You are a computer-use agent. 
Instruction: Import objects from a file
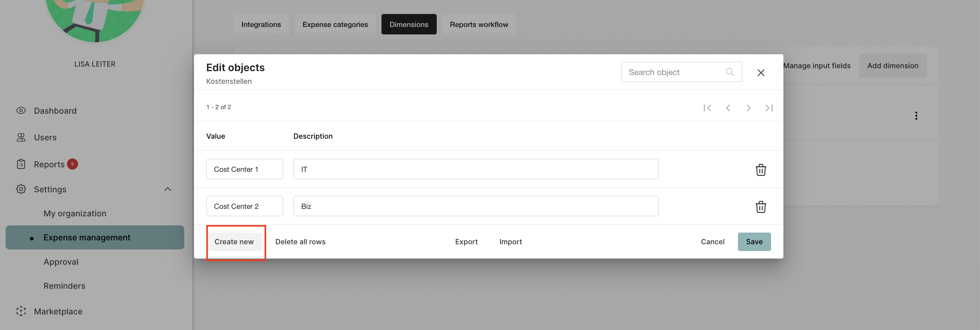coord(510,242)
